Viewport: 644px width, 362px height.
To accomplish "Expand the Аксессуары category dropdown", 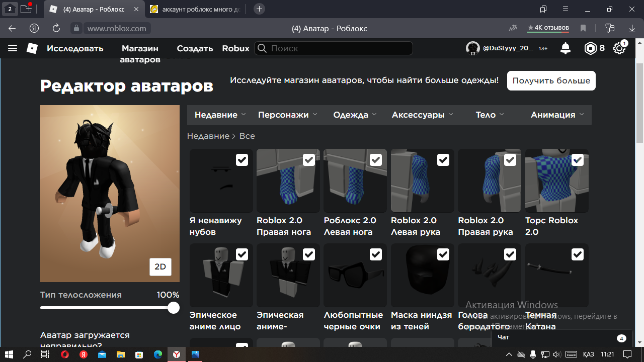I will (422, 115).
